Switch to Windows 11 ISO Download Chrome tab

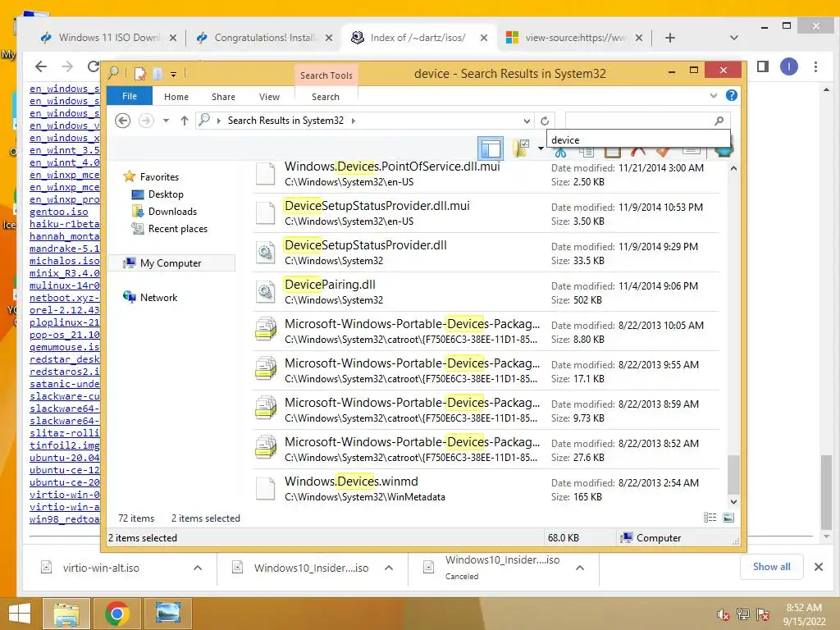[109, 38]
